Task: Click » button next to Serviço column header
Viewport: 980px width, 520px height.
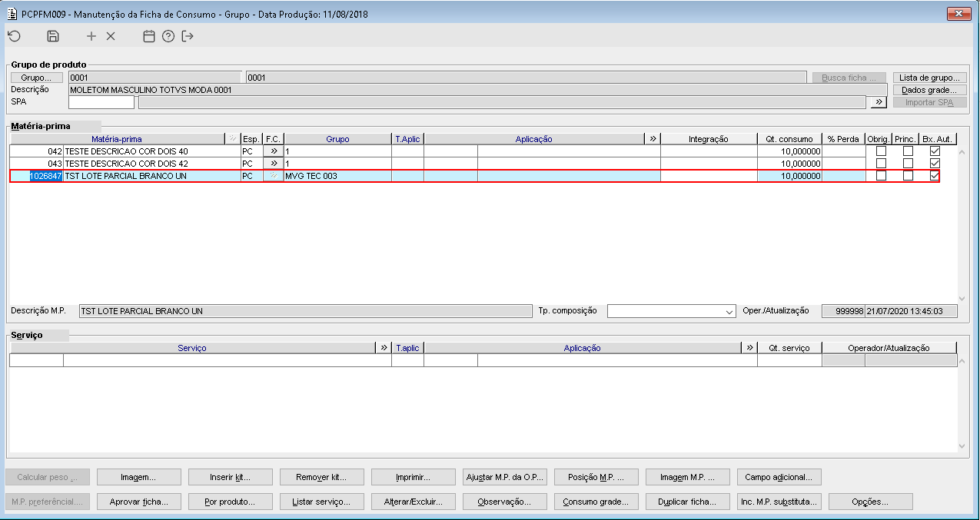Action: tap(384, 348)
